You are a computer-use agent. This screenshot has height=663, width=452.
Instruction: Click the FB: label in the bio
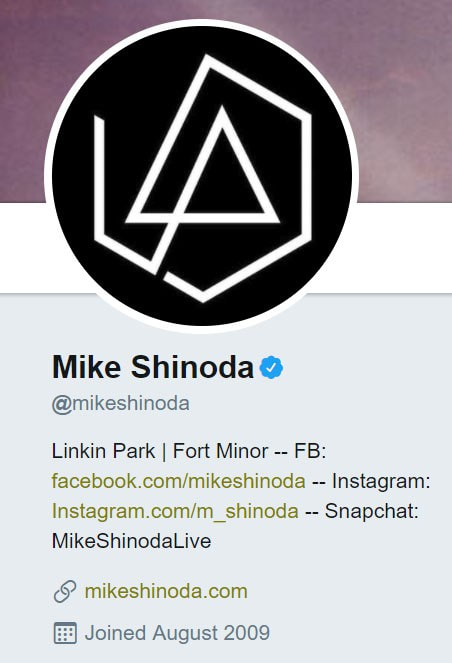[x=310, y=451]
